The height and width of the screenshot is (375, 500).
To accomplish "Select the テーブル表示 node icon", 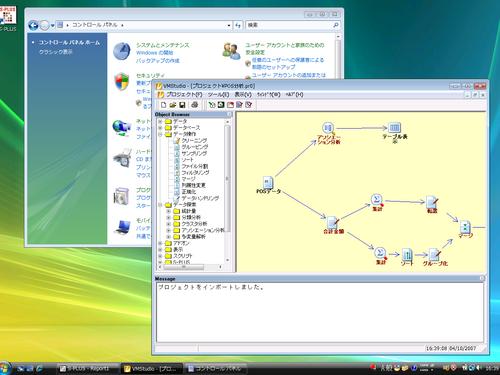I will [394, 128].
